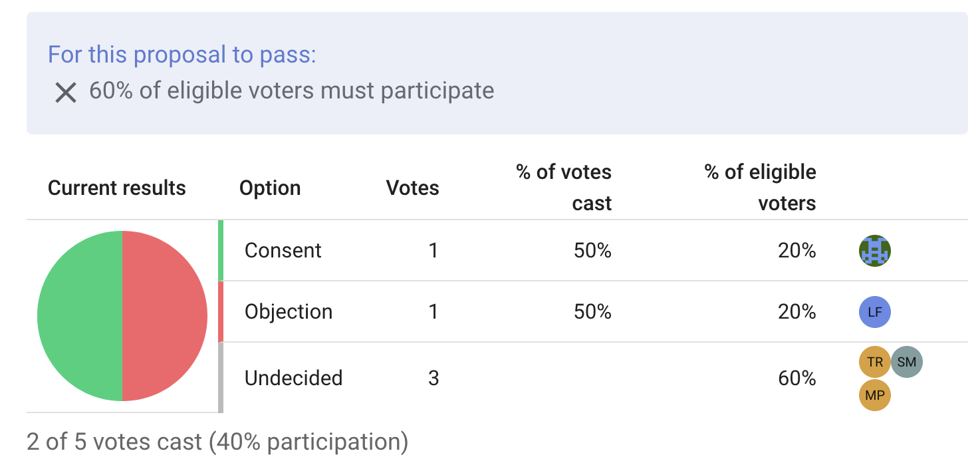
Task: Click the X icon beside participation requirement
Action: click(x=66, y=92)
